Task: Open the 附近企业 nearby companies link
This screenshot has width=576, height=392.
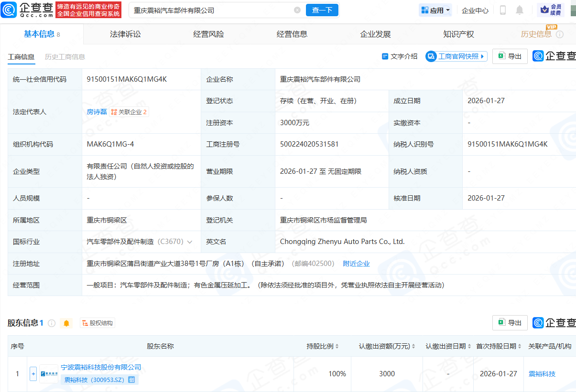Action: (x=356, y=263)
